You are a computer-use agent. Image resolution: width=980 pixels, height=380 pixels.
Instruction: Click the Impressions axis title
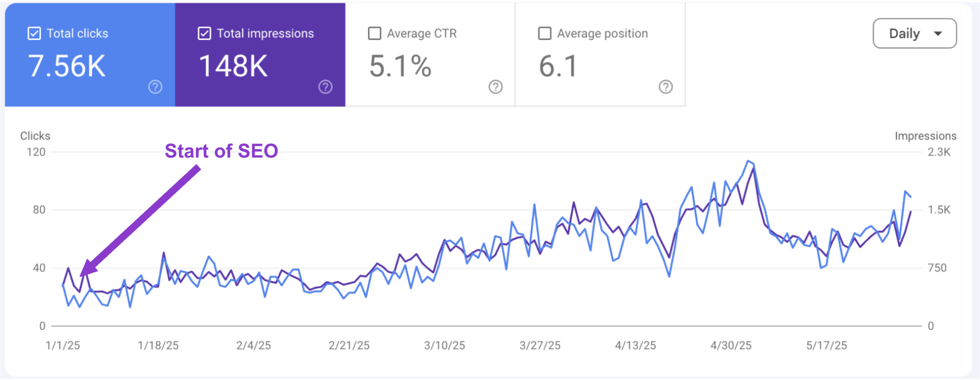click(925, 136)
